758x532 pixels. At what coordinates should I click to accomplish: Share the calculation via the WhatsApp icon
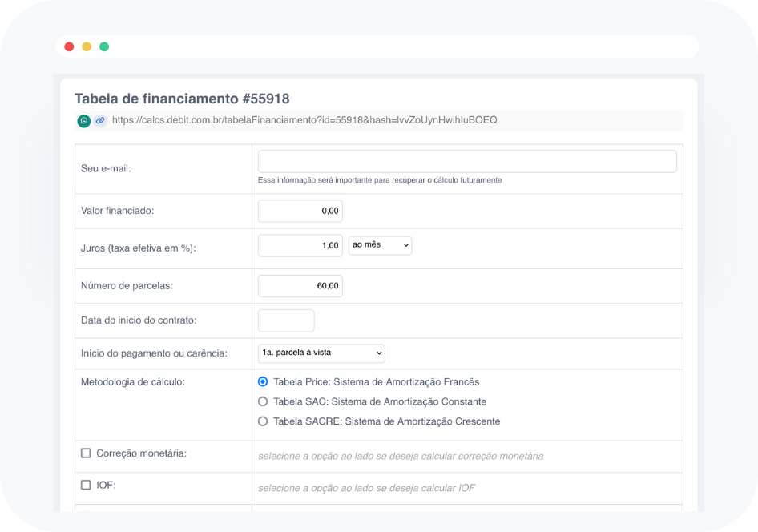pos(83,121)
